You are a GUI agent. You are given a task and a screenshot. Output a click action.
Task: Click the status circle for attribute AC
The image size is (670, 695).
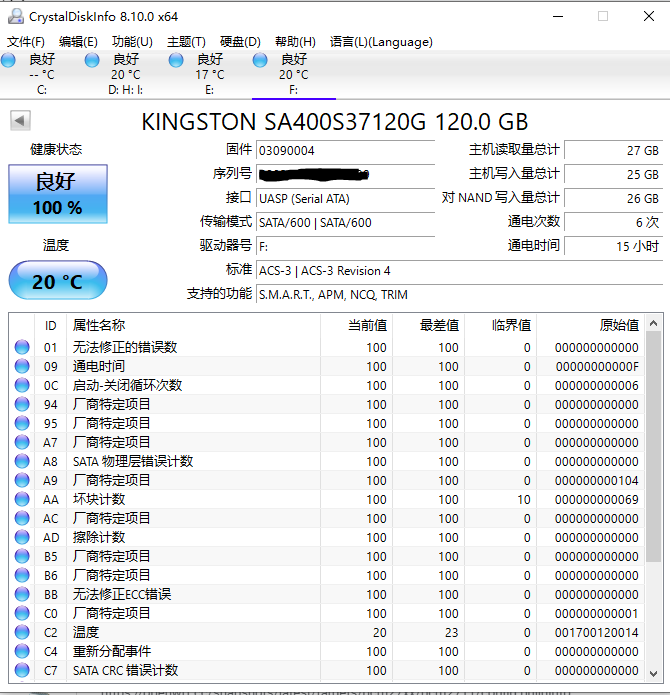point(22,518)
